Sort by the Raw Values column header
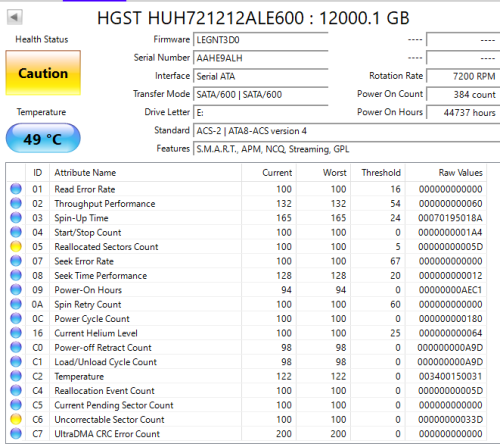The height and width of the screenshot is (447, 500). click(446, 173)
